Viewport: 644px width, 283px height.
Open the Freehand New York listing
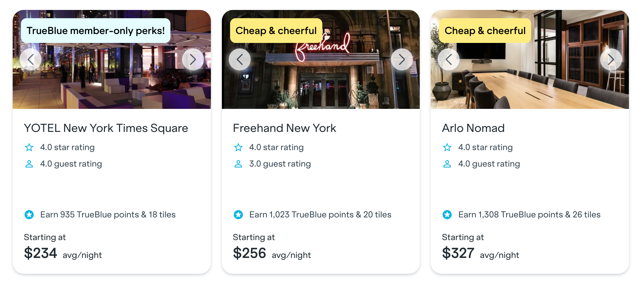click(x=285, y=128)
